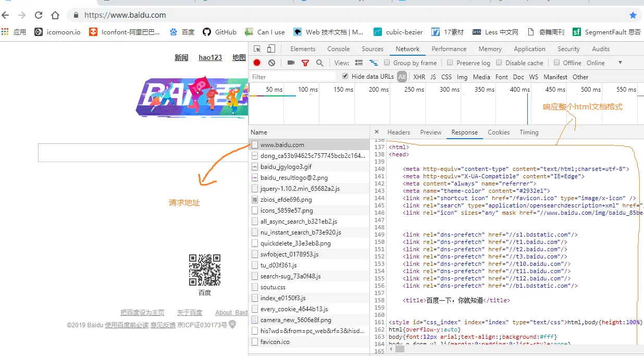This screenshot has width=644, height=356.
Task: Click 把百度设为主页 link
Action: pyautogui.click(x=142, y=313)
